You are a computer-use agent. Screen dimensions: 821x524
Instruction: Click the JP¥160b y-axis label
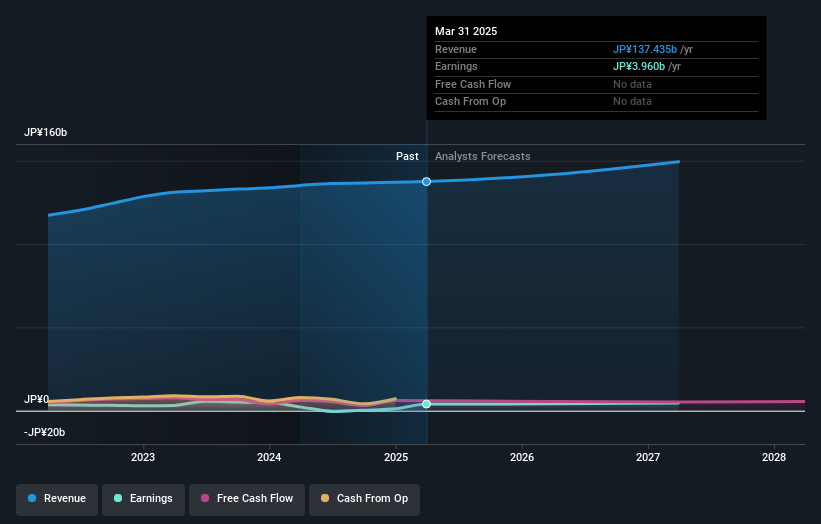46,132
